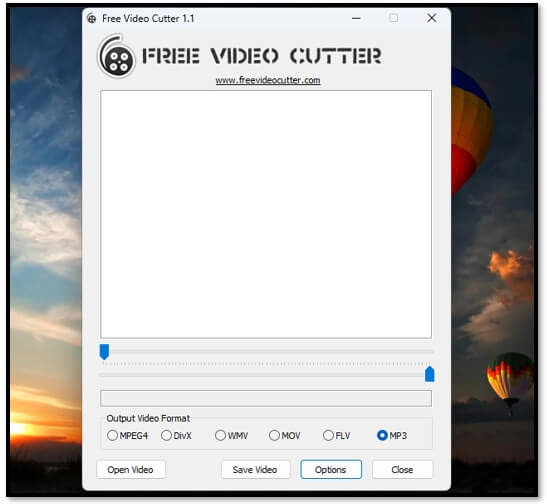The height and width of the screenshot is (504, 547).
Task: Open a video with Open Video button
Action: point(131,469)
